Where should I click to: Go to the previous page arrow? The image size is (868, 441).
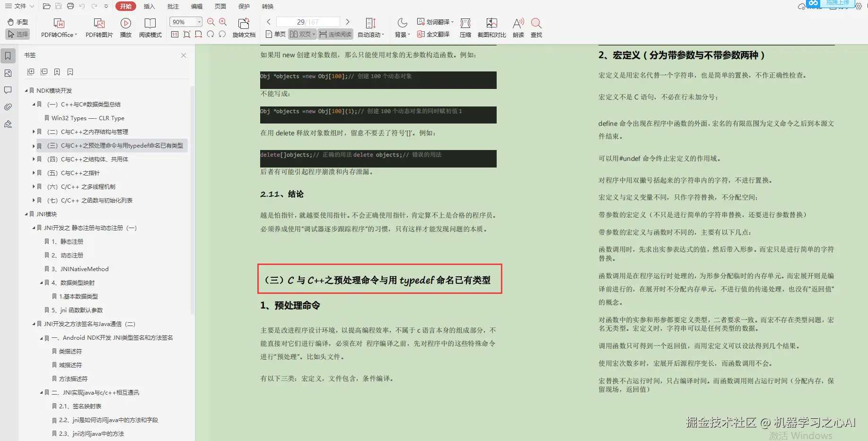click(x=269, y=22)
